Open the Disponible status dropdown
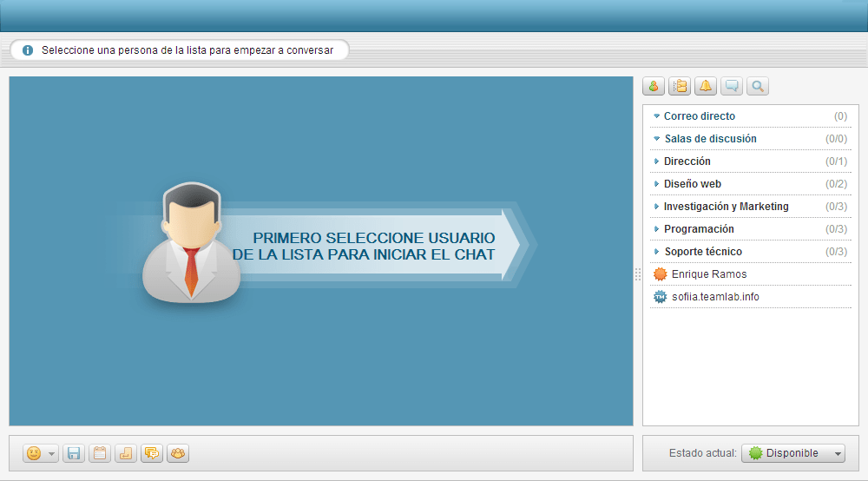This screenshot has height=481, width=868. [x=793, y=453]
